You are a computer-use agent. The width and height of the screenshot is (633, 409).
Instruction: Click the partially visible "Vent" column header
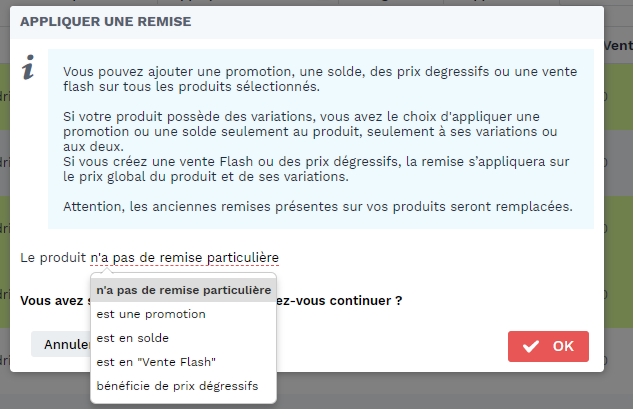[618, 46]
